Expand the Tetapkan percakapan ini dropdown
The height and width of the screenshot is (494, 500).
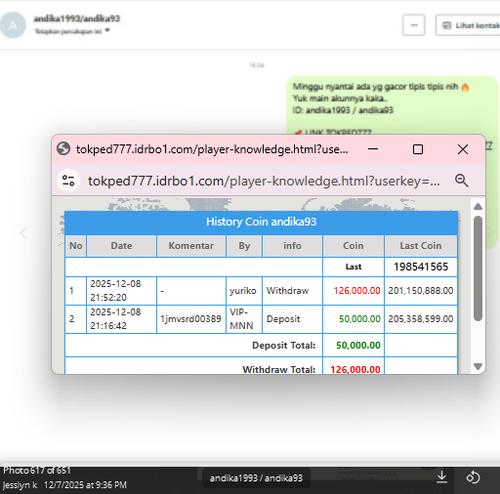tap(72, 31)
